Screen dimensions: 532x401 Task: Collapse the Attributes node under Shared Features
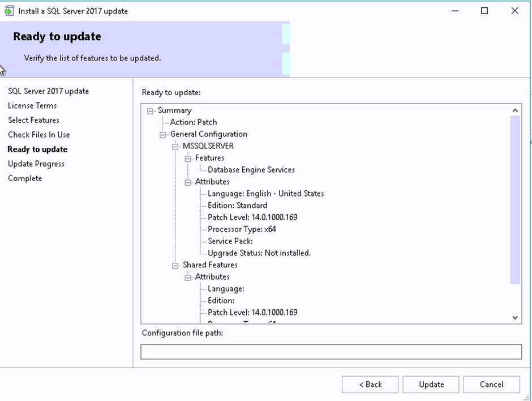[188, 278]
